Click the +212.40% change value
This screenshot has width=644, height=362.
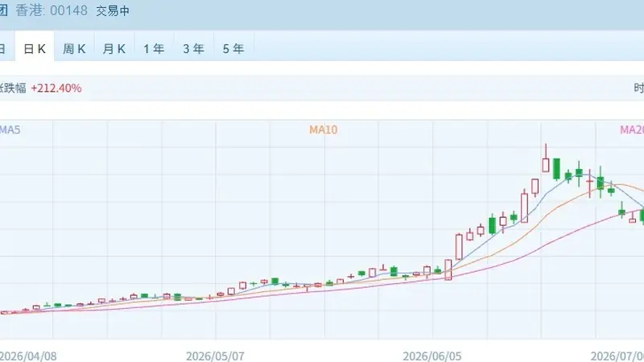(x=56, y=88)
